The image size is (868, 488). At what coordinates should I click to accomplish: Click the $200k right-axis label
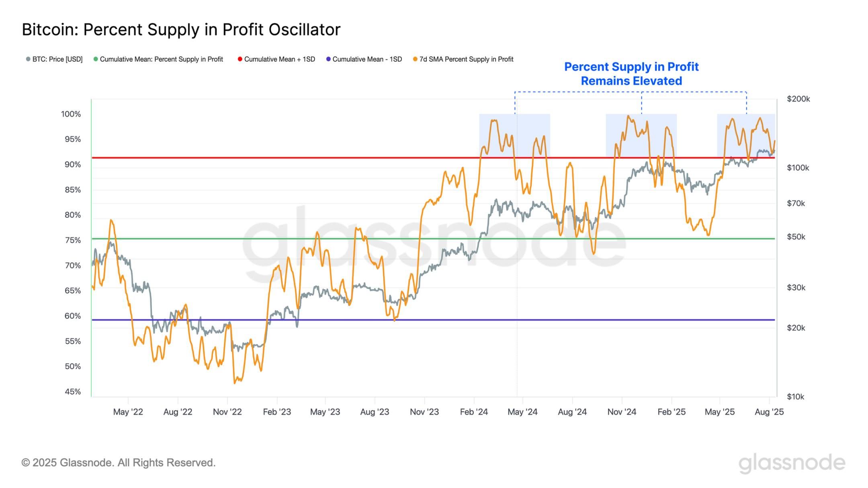pos(798,99)
